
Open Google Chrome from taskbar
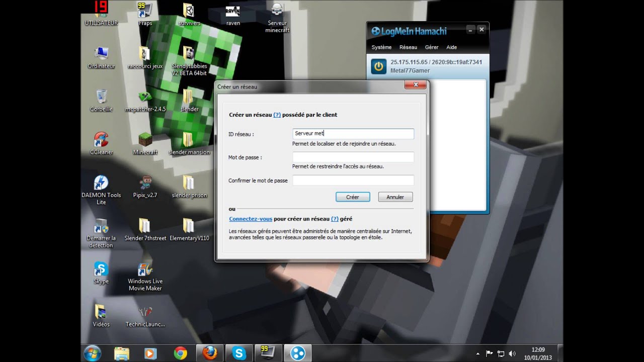coord(180,353)
